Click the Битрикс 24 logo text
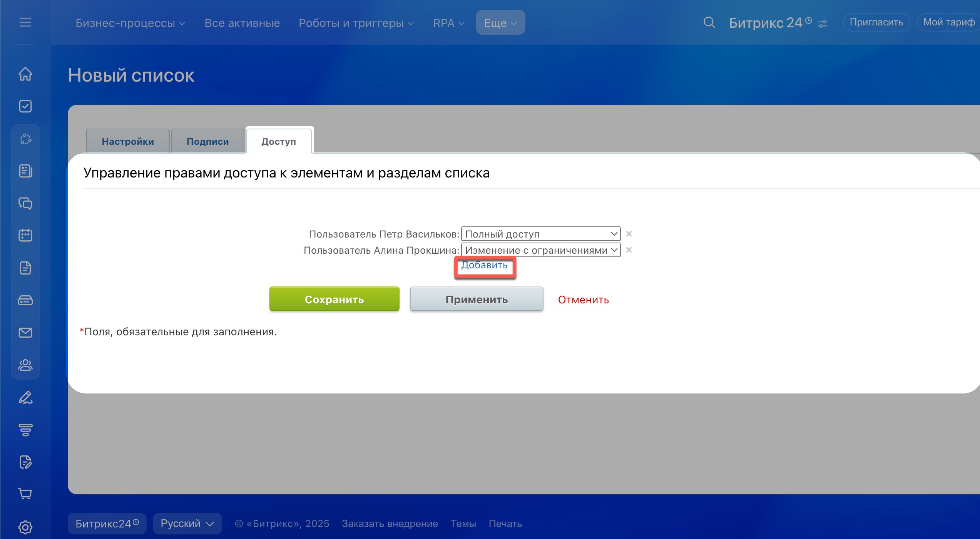980x539 pixels. coord(765,23)
